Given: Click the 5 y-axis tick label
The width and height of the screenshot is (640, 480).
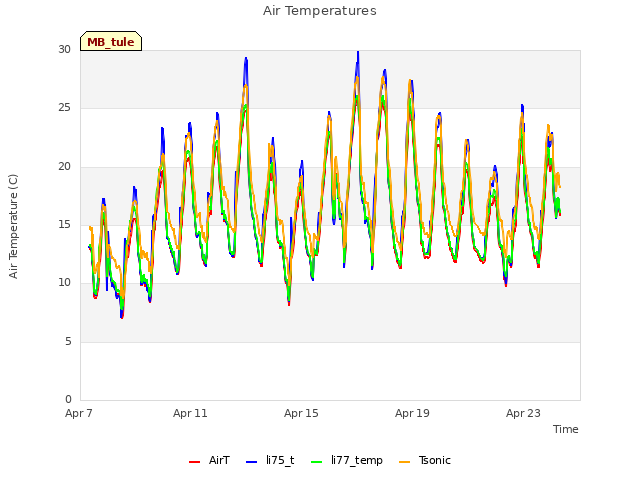Looking at the screenshot, I should pos(68,341).
